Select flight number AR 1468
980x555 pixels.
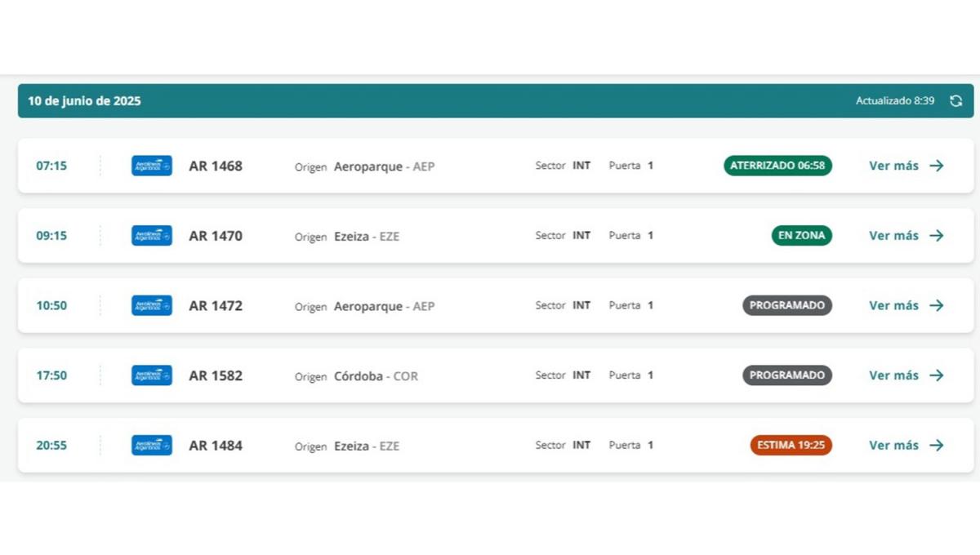pyautogui.click(x=216, y=166)
